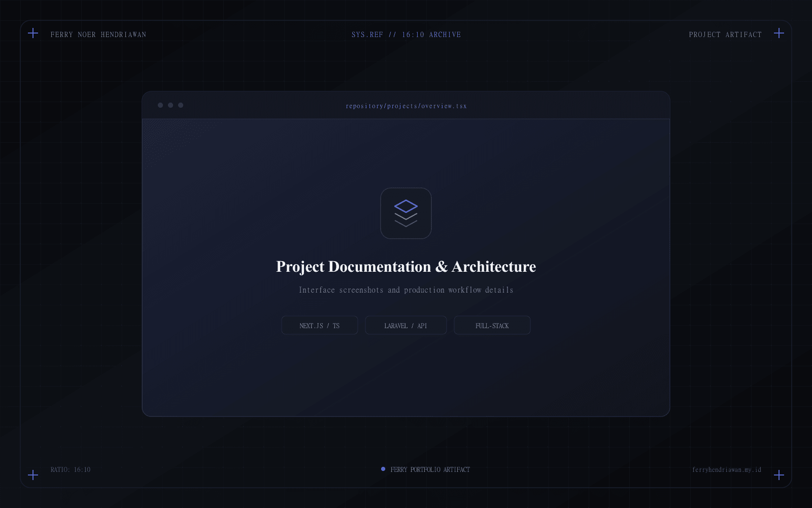The height and width of the screenshot is (508, 812).
Task: Click the RATIO: 16:10 text
Action: (71, 470)
